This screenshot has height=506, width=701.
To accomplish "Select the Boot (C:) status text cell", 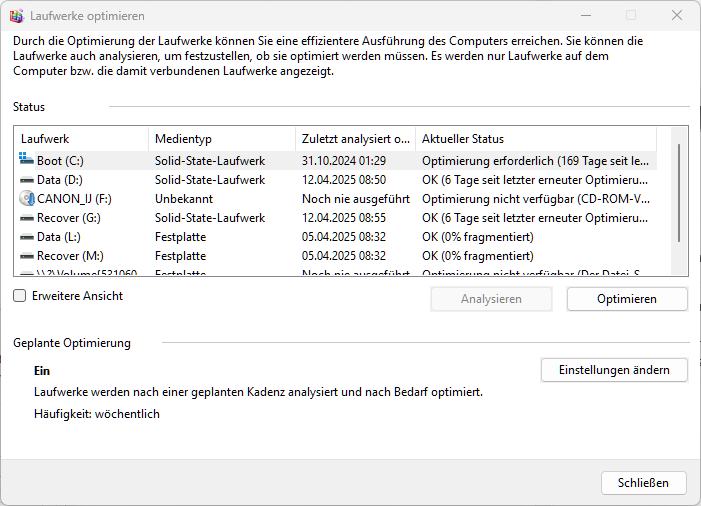I will tap(537, 160).
